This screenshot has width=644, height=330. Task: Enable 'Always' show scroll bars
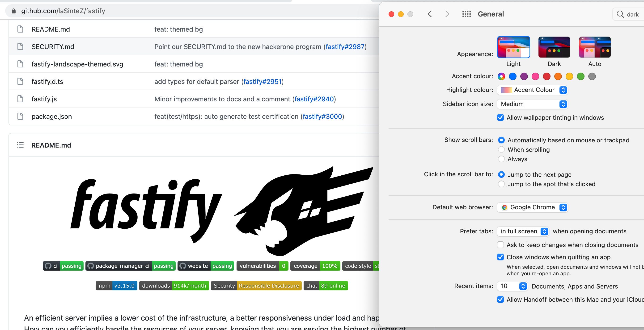coord(501,159)
